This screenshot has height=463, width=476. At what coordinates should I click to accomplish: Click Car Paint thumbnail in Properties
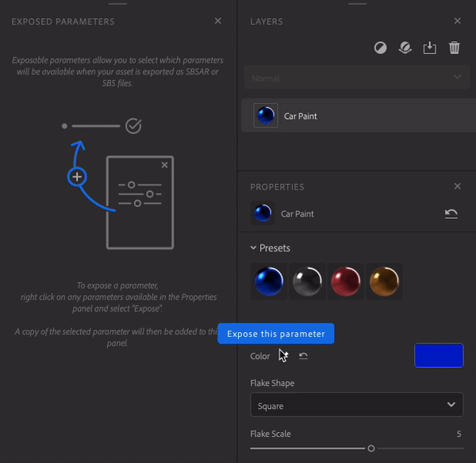pos(263,213)
